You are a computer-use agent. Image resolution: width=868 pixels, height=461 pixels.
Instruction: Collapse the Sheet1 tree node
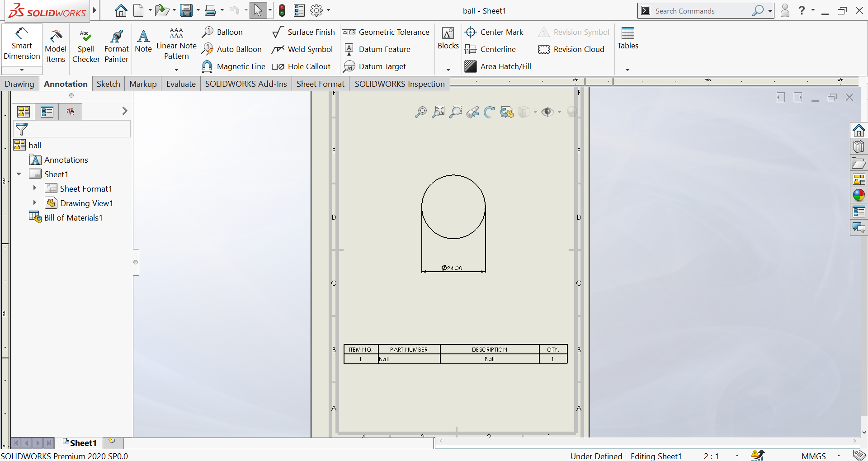tap(19, 174)
